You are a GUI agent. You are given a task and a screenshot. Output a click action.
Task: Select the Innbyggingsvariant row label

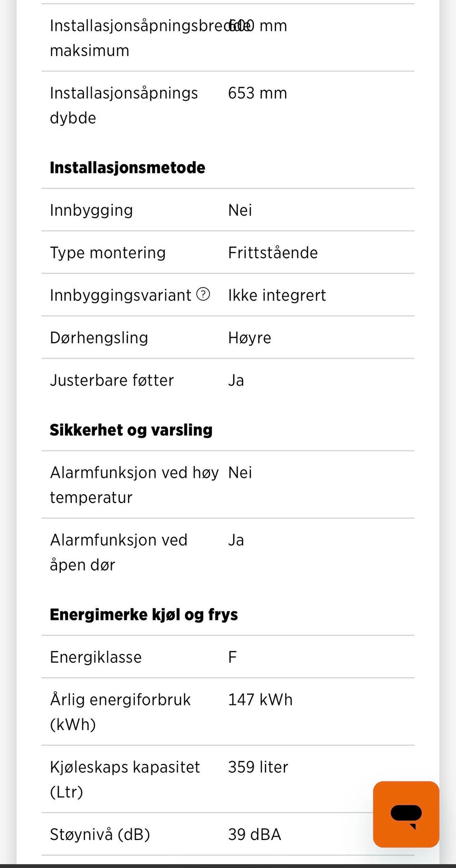click(x=121, y=295)
